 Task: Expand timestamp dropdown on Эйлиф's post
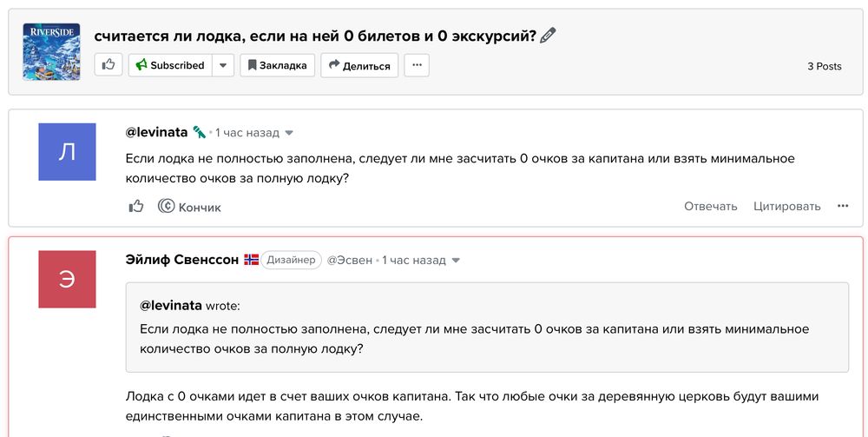(x=456, y=261)
